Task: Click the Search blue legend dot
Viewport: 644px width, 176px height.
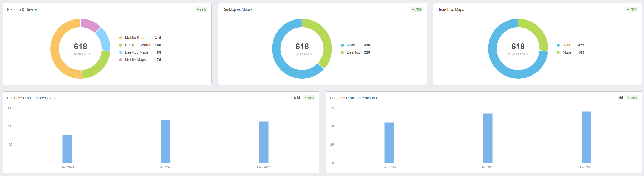Action: pos(558,45)
